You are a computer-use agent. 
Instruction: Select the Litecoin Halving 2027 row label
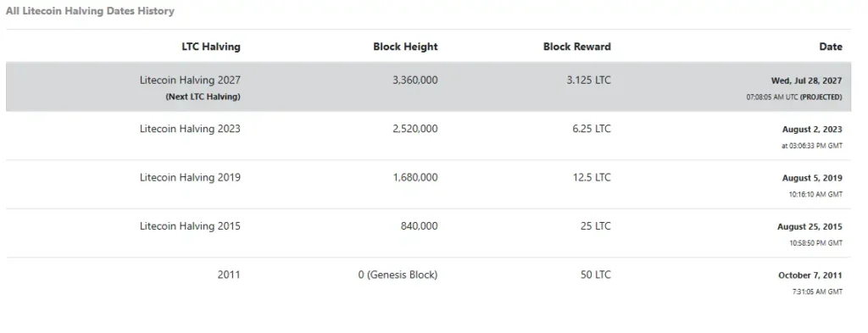pyautogui.click(x=190, y=80)
